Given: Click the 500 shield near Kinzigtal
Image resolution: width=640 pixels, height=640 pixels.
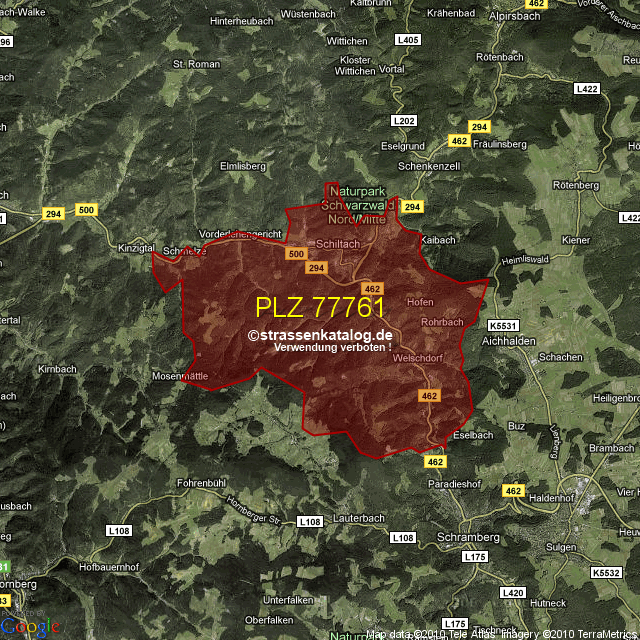Looking at the screenshot, I should click(87, 209).
